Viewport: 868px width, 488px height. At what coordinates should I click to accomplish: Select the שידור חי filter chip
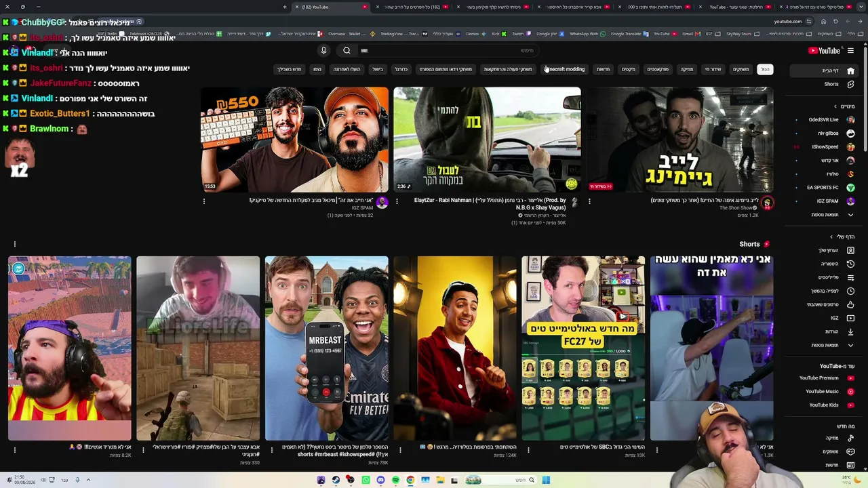(713, 69)
